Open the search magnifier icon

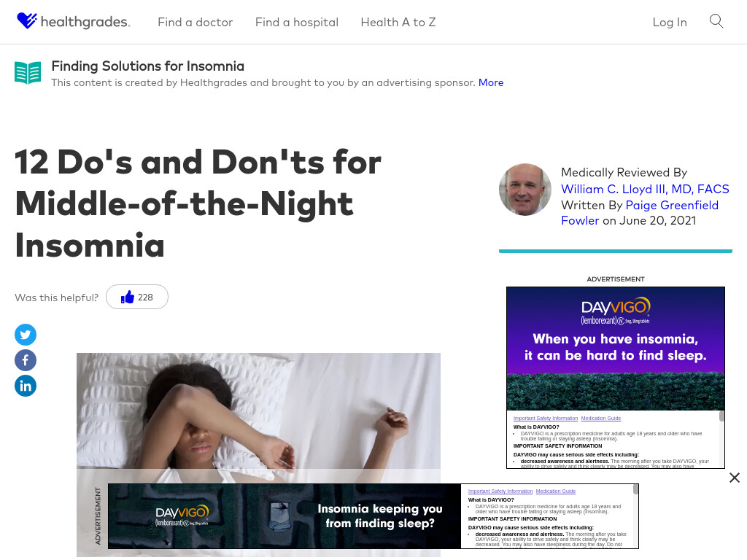pos(716,21)
